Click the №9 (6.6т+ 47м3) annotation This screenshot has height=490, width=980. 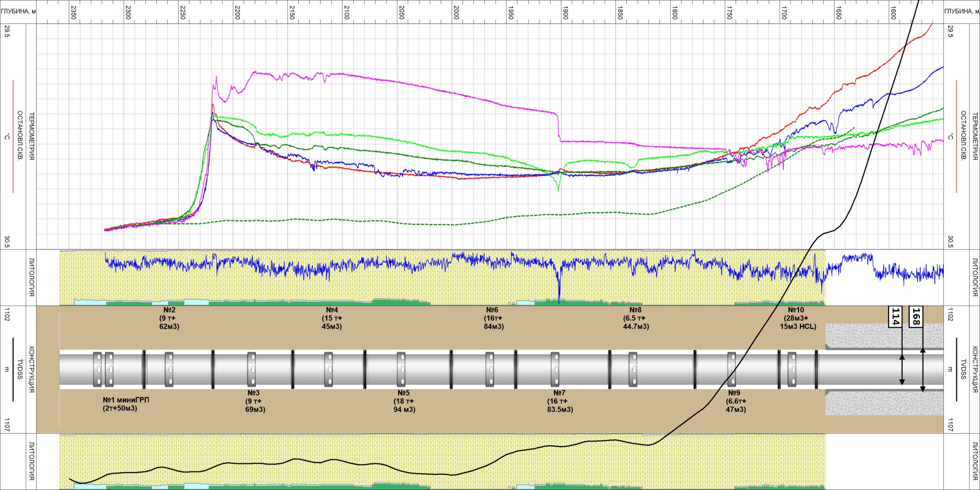[736, 401]
